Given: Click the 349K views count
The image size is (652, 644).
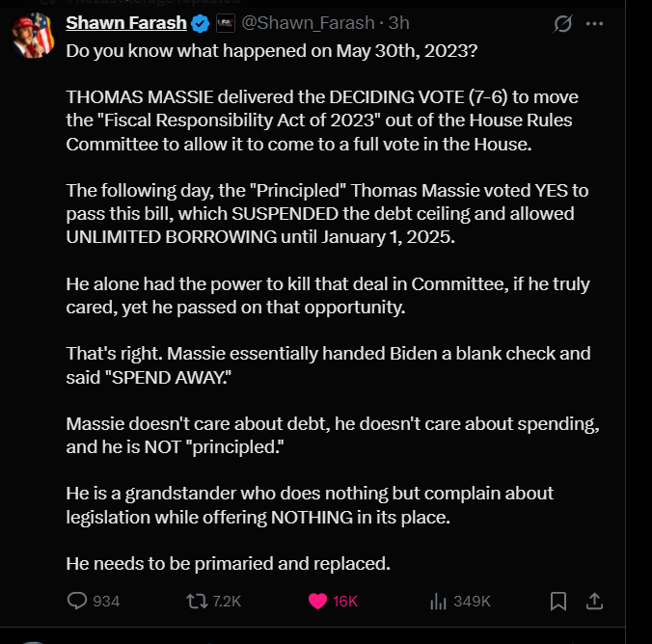Looking at the screenshot, I should coord(472,601).
